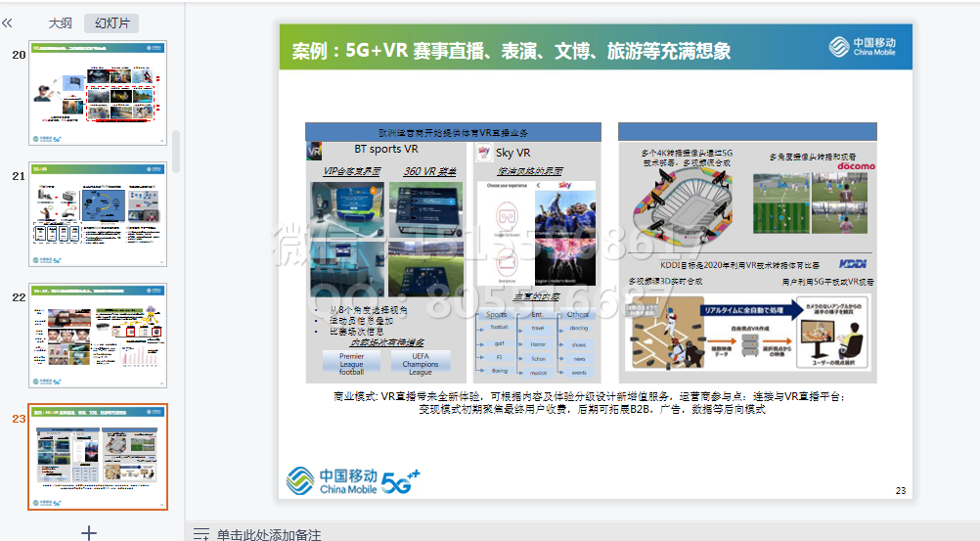Select slide 22 thumbnail
The width and height of the screenshot is (980, 541).
[98, 336]
